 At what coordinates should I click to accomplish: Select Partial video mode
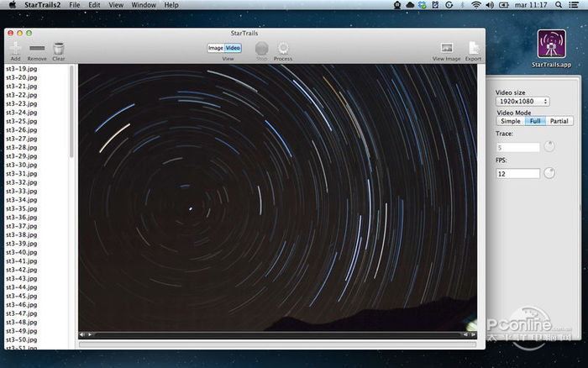click(x=559, y=121)
